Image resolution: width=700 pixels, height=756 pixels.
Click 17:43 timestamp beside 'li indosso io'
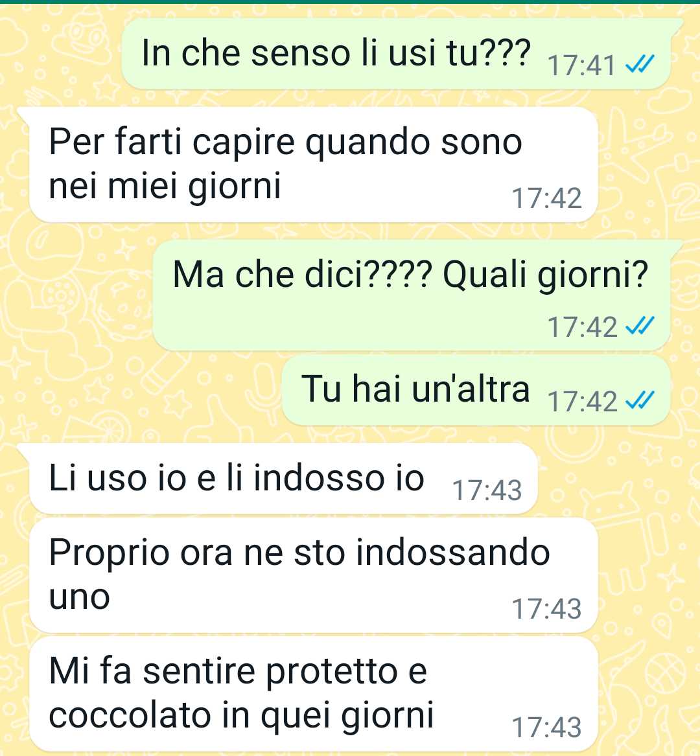click(x=487, y=490)
